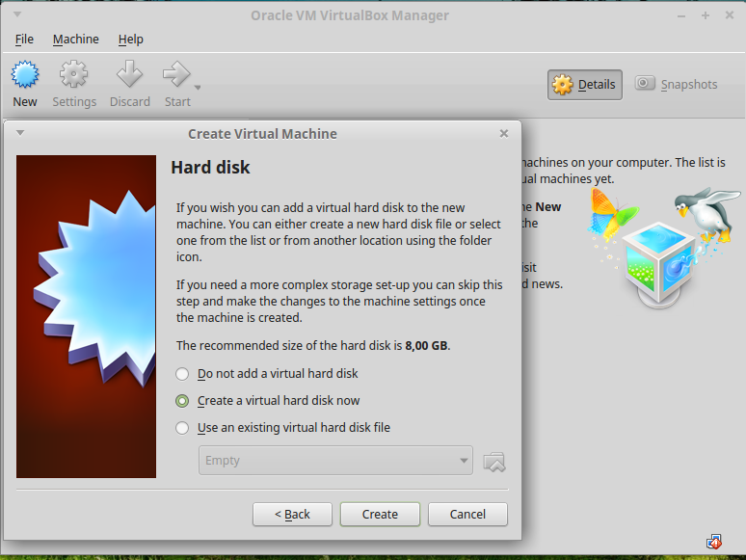Screen dimensions: 746x560
Task: Click the Create button
Action: [x=380, y=515]
